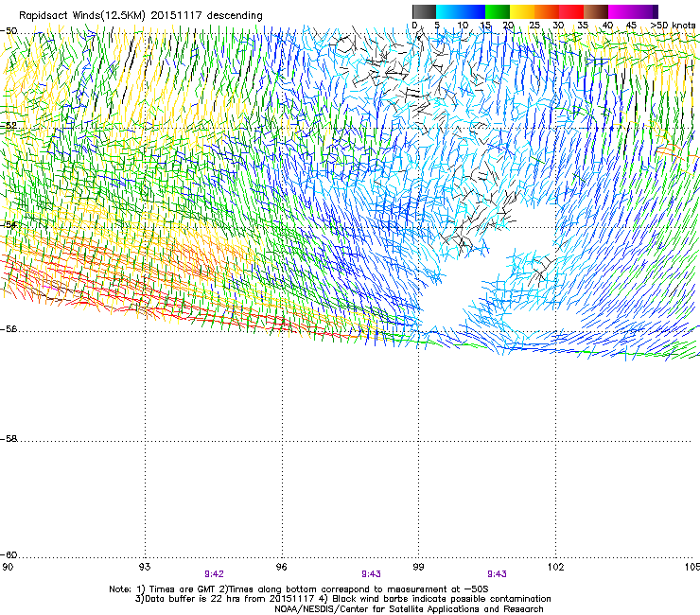Click the '96' longitude axis label

click(281, 567)
